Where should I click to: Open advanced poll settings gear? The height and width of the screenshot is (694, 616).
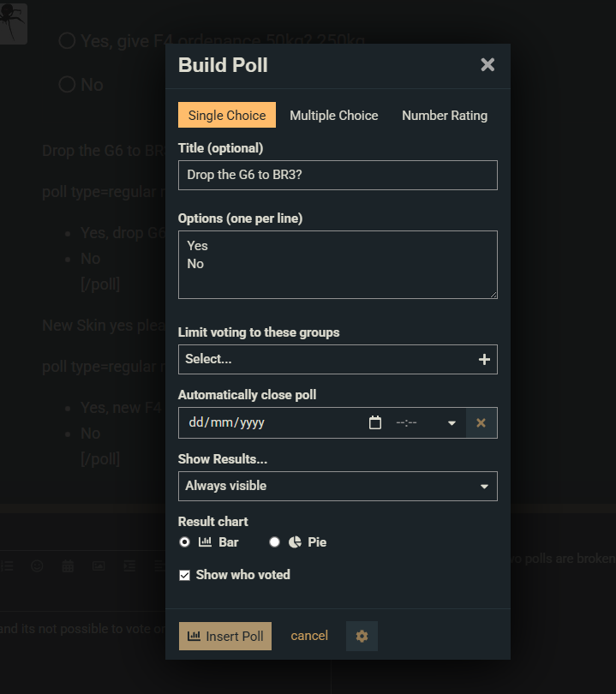(362, 636)
